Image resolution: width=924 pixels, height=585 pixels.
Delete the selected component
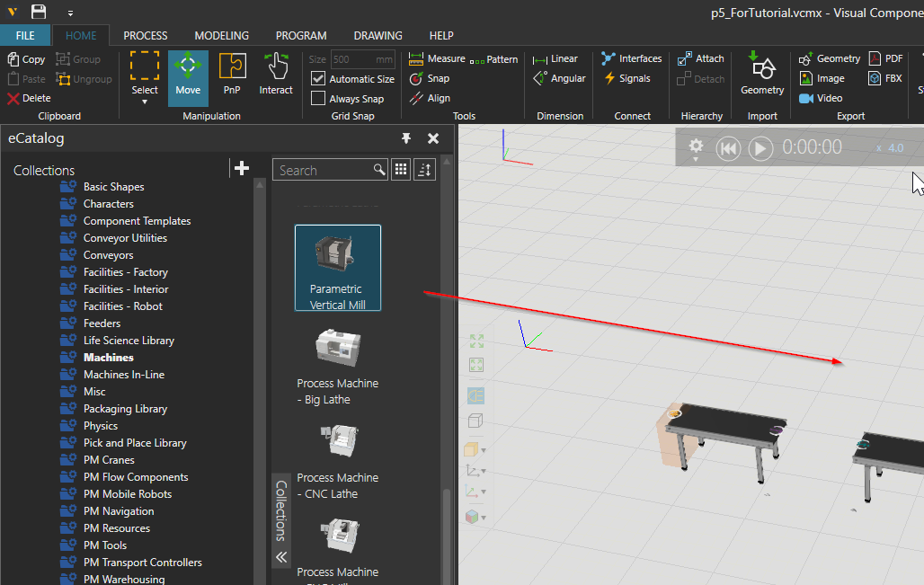29,98
